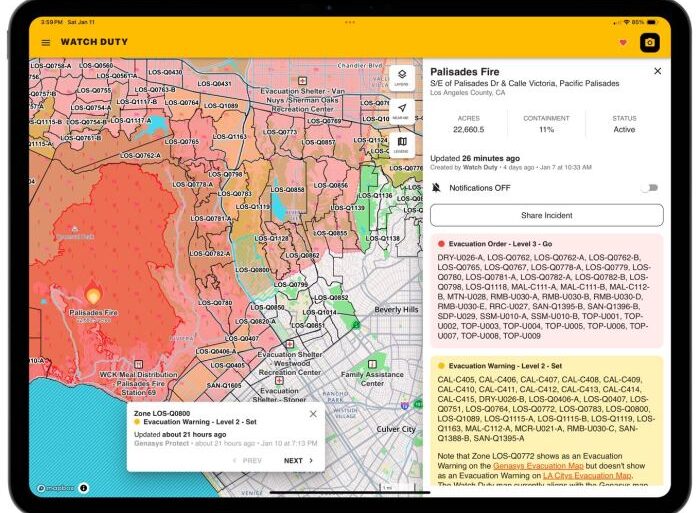Screen dimensions: 700x513
Task: Click the WATCH DUTY logo text
Action: tap(94, 42)
